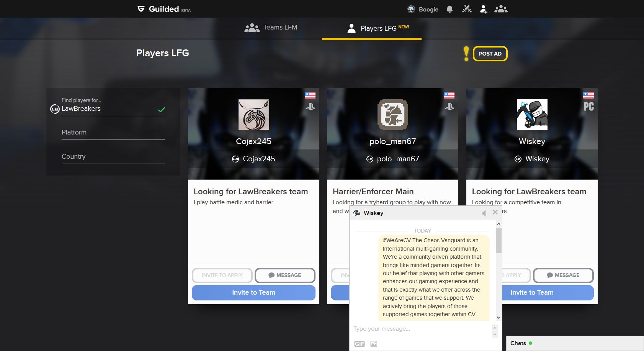The height and width of the screenshot is (351, 644).
Task: Click the #WeAreCV chat message bubble
Action: pyautogui.click(x=434, y=277)
